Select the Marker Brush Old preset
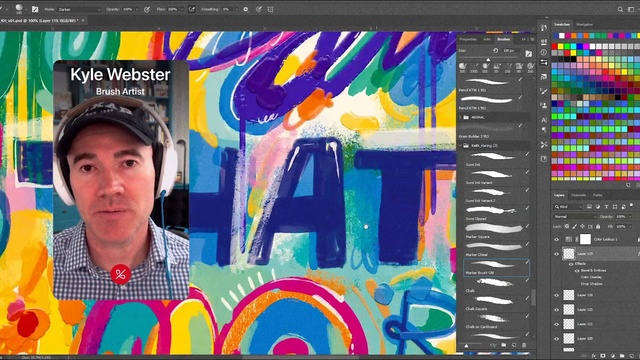This screenshot has width=640, height=360. pyautogui.click(x=496, y=267)
